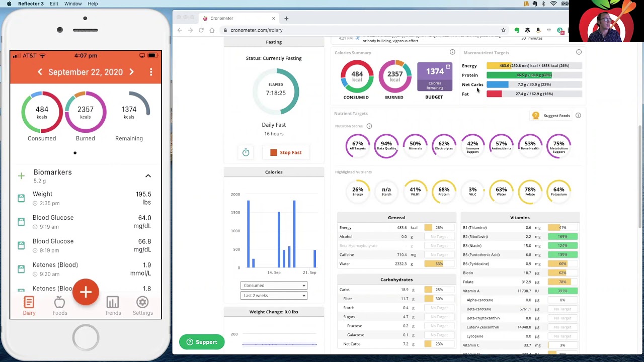Open the Last 2 weeks range dropdown

click(274, 295)
